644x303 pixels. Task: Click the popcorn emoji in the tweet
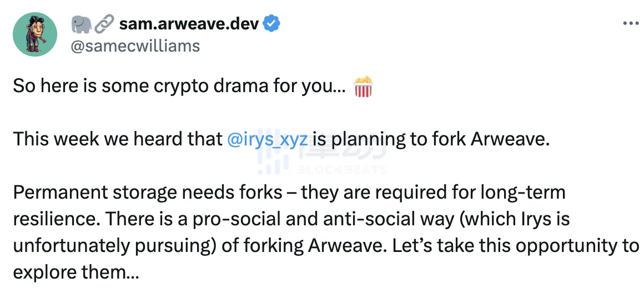(363, 87)
